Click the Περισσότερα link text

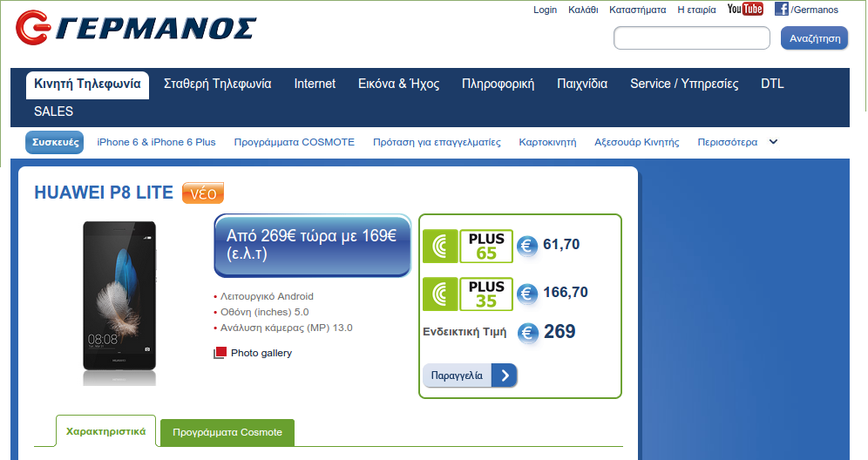pyautogui.click(x=728, y=142)
